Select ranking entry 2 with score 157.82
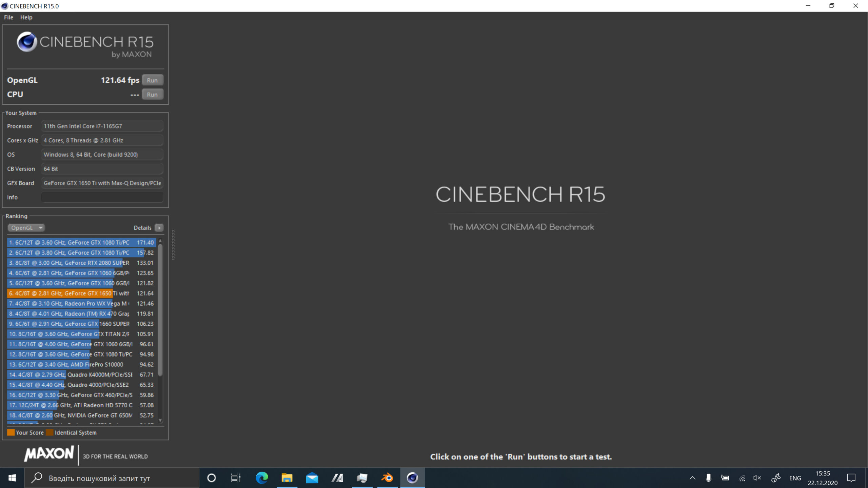 pyautogui.click(x=81, y=253)
